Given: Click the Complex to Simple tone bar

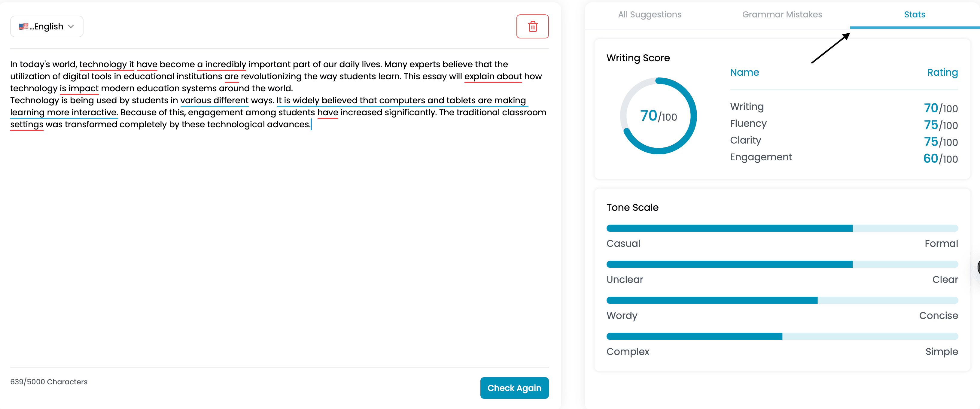Looking at the screenshot, I should point(782,336).
